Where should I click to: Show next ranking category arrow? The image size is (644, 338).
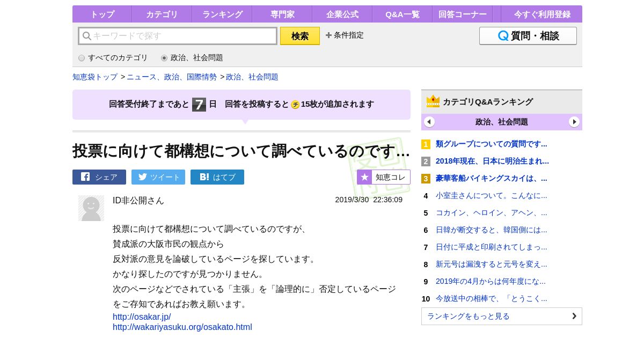pyautogui.click(x=574, y=122)
